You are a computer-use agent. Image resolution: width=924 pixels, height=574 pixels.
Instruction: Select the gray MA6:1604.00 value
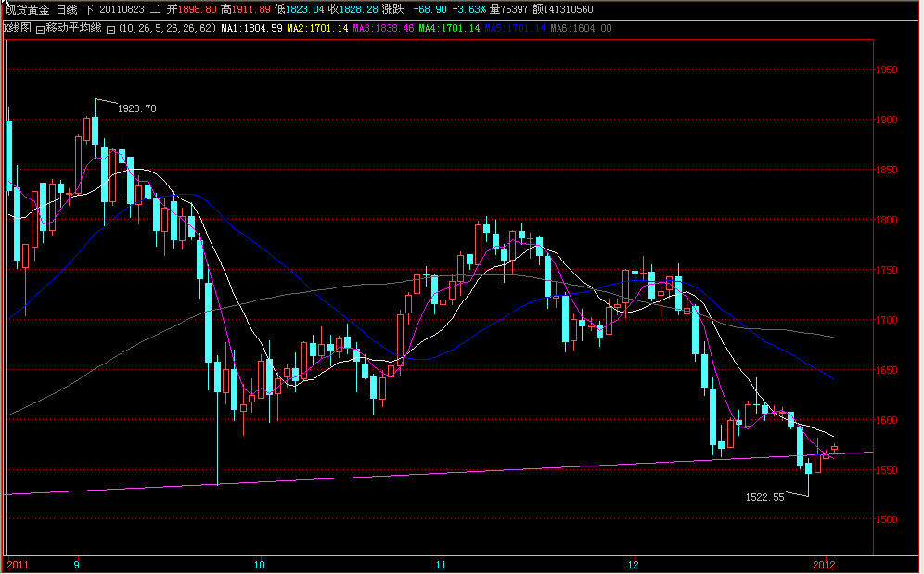click(x=582, y=29)
